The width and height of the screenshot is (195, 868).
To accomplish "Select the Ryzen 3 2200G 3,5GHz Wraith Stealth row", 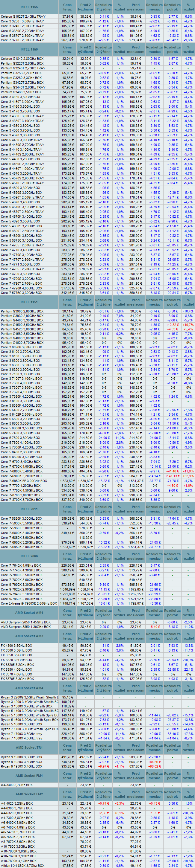I will 98,698.
